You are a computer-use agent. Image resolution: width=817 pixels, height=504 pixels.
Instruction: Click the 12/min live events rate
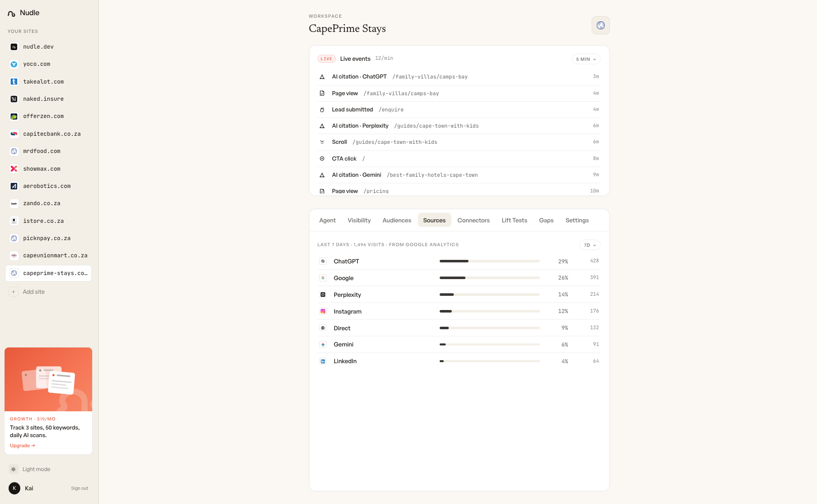click(x=384, y=58)
